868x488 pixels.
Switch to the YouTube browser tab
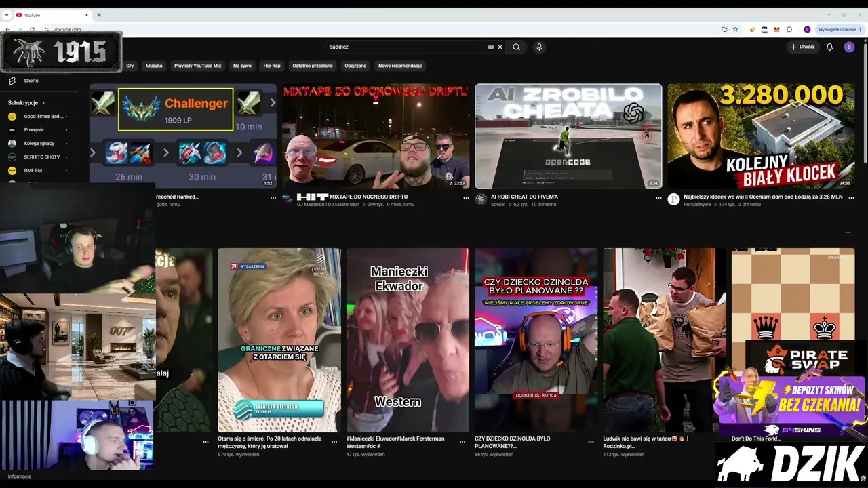coord(51,15)
